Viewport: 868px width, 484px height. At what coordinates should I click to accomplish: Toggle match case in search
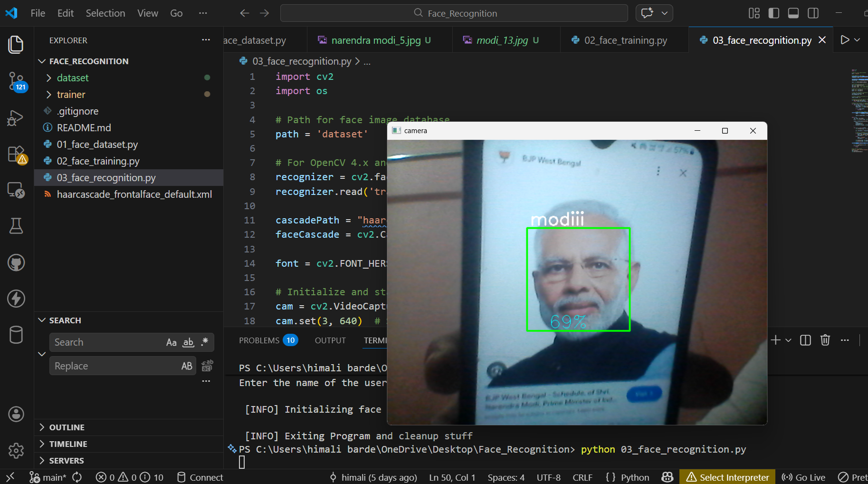[x=172, y=342]
